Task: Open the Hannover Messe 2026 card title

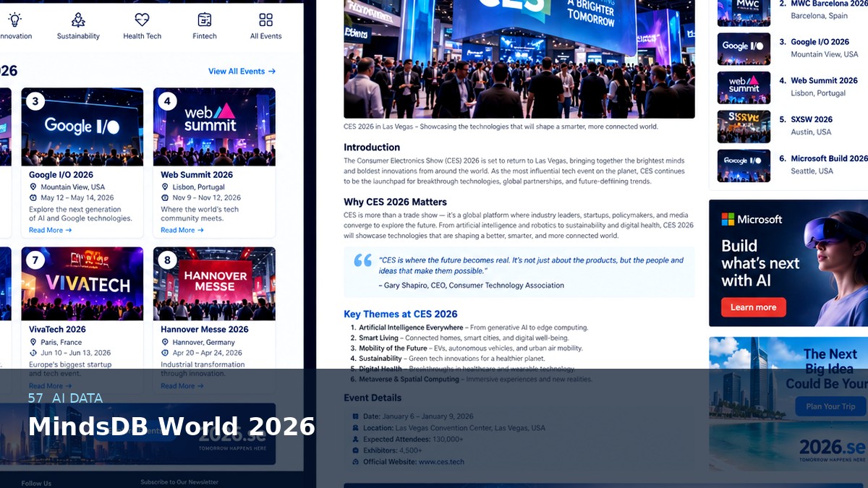Action: (205, 329)
